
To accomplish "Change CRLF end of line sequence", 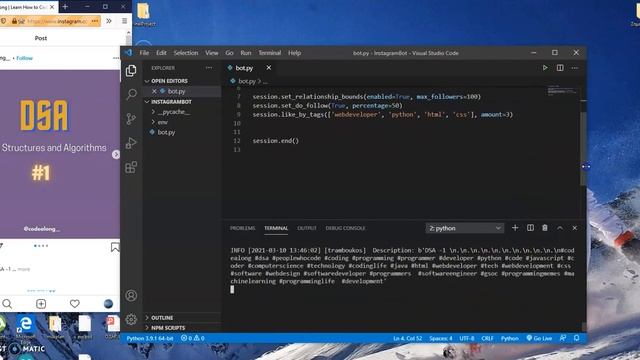I will point(487,338).
